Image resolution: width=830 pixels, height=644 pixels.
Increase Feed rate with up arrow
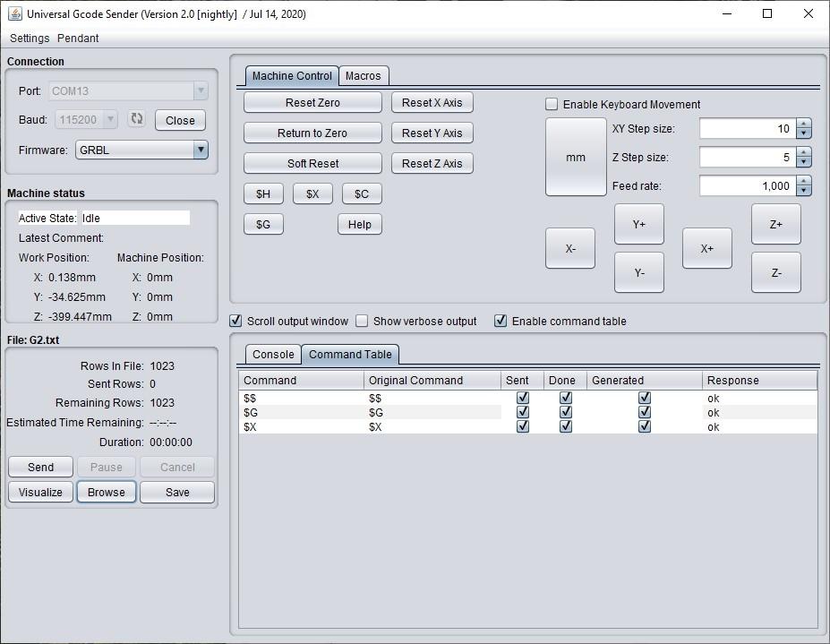coord(803,181)
